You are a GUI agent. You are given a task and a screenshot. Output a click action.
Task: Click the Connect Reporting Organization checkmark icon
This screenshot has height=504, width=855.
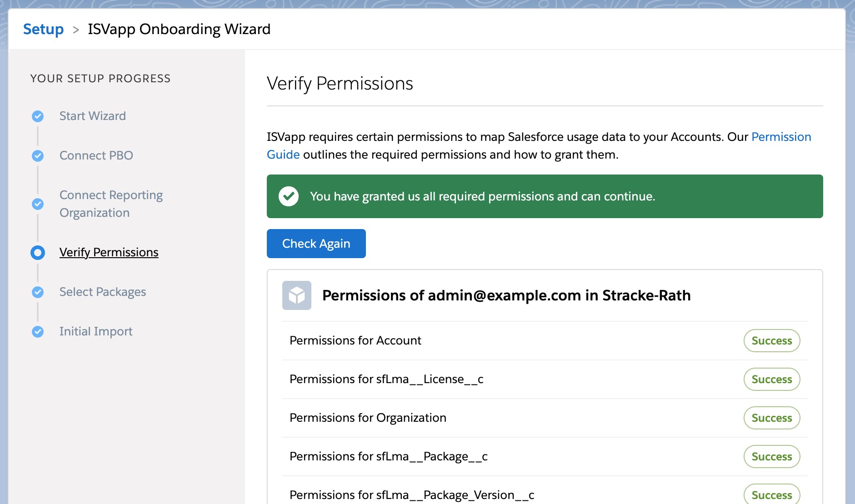(x=38, y=204)
